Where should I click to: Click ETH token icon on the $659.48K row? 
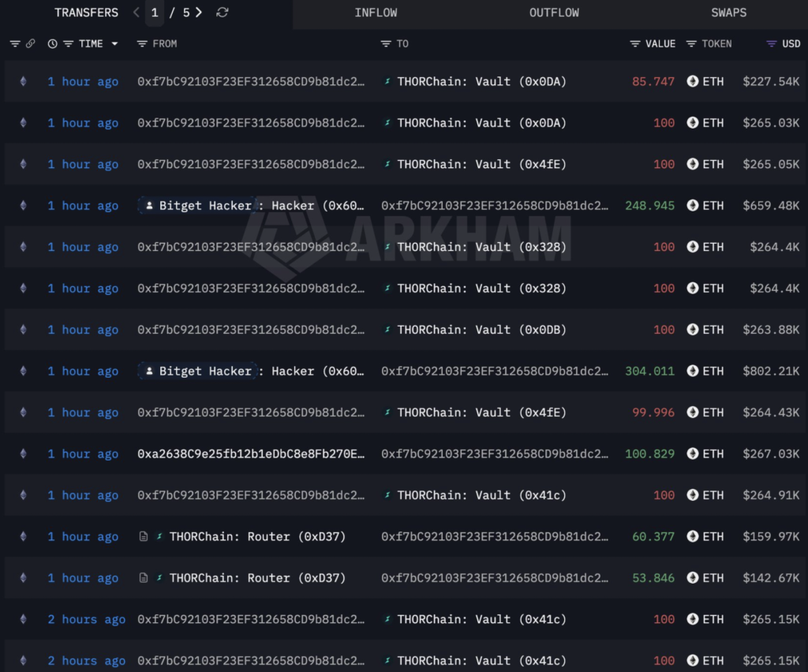[x=693, y=205]
